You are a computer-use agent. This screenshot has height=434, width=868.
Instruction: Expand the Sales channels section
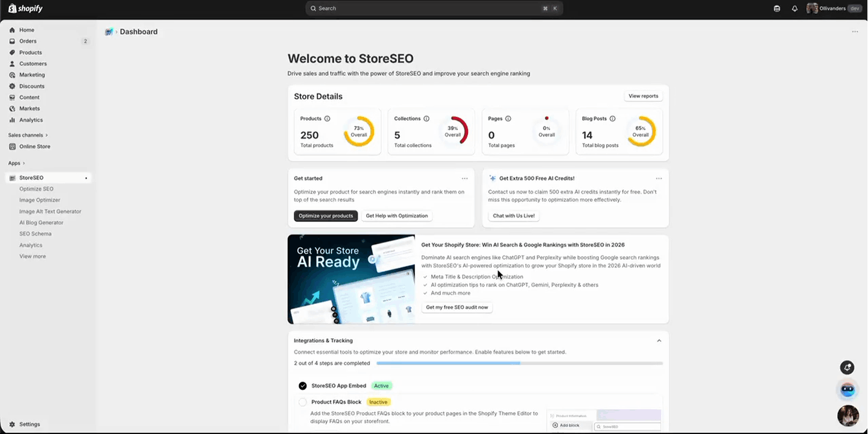point(28,135)
